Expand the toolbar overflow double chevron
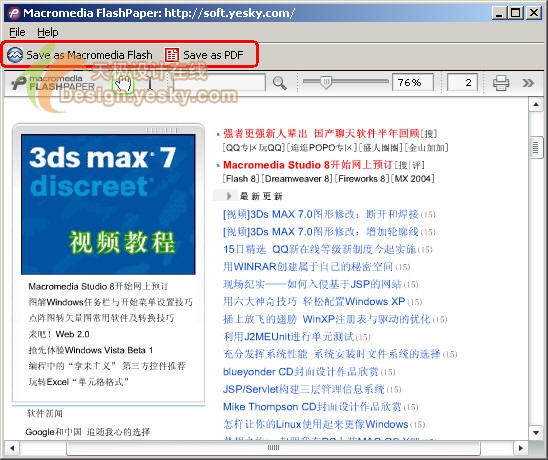Screen dimensions: 548x460 [x=528, y=83]
